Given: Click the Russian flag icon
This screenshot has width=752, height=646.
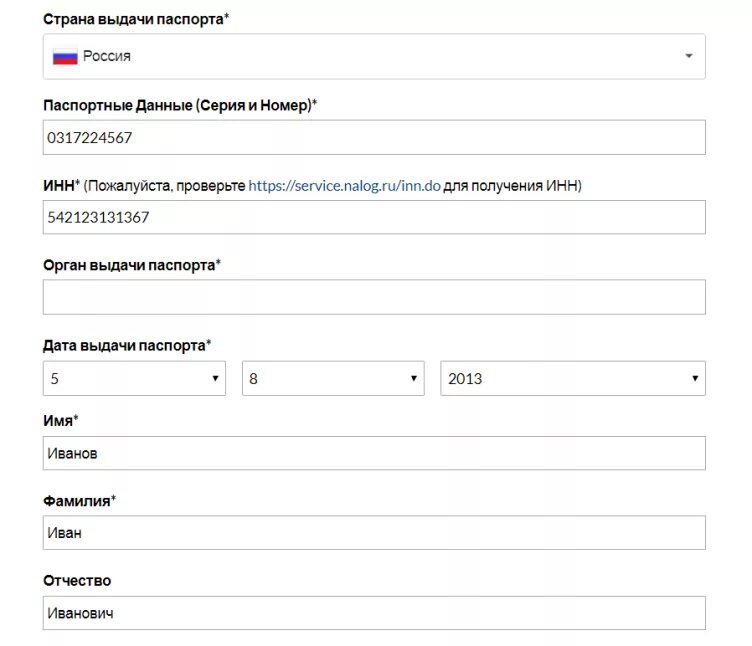Looking at the screenshot, I should tap(65, 57).
